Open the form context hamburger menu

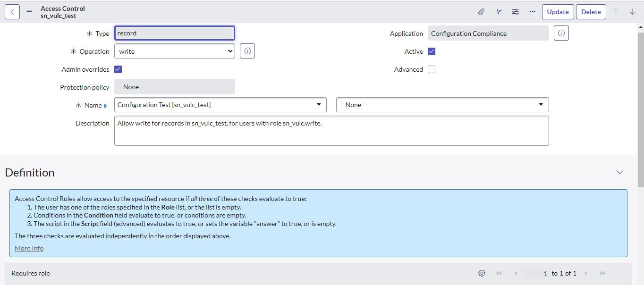coord(29,12)
